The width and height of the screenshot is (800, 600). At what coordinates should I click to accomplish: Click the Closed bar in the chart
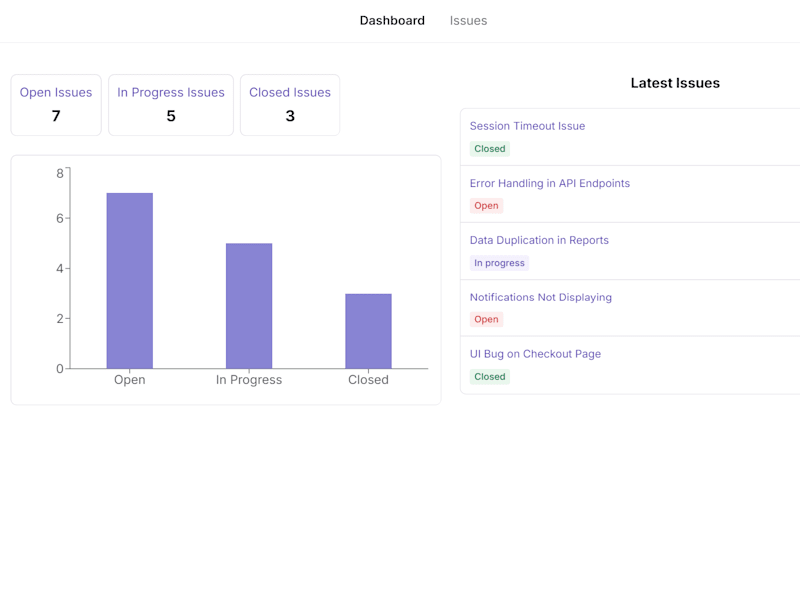click(368, 331)
